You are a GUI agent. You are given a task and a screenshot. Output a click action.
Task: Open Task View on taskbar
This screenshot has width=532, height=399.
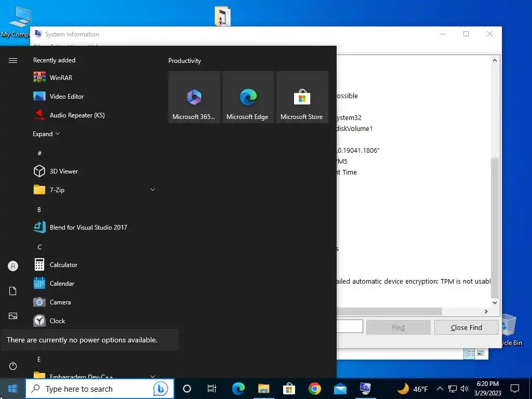click(212, 389)
